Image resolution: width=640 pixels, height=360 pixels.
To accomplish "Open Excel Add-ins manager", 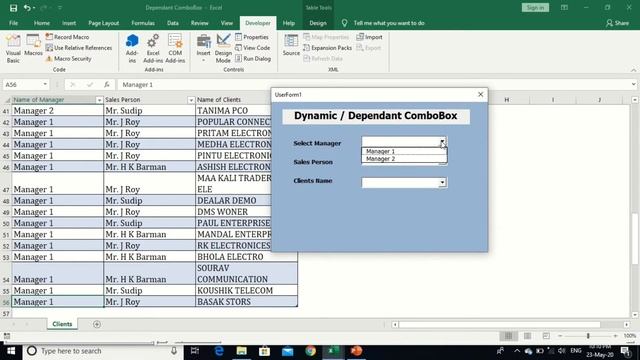I will (153, 48).
